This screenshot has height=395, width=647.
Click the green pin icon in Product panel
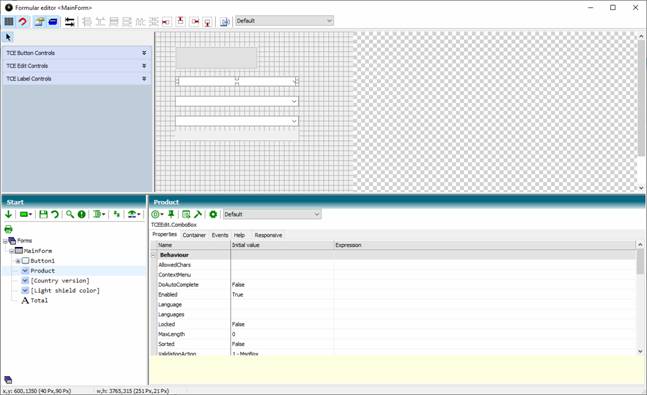pos(171,214)
